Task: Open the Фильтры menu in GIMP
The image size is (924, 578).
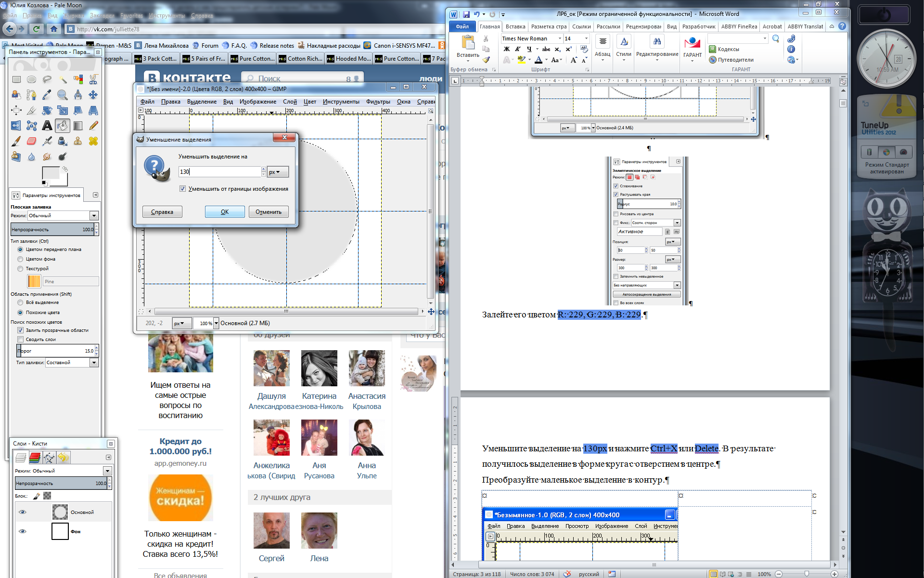Action: coord(378,102)
